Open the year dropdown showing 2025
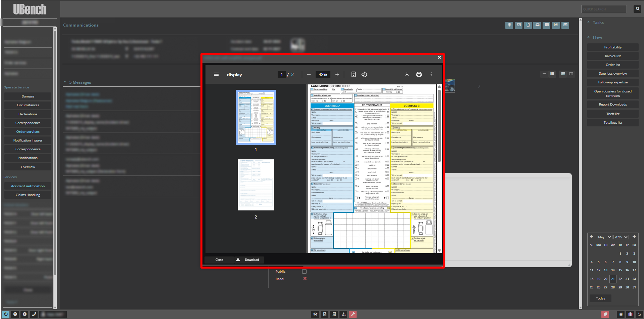 pyautogui.click(x=621, y=237)
